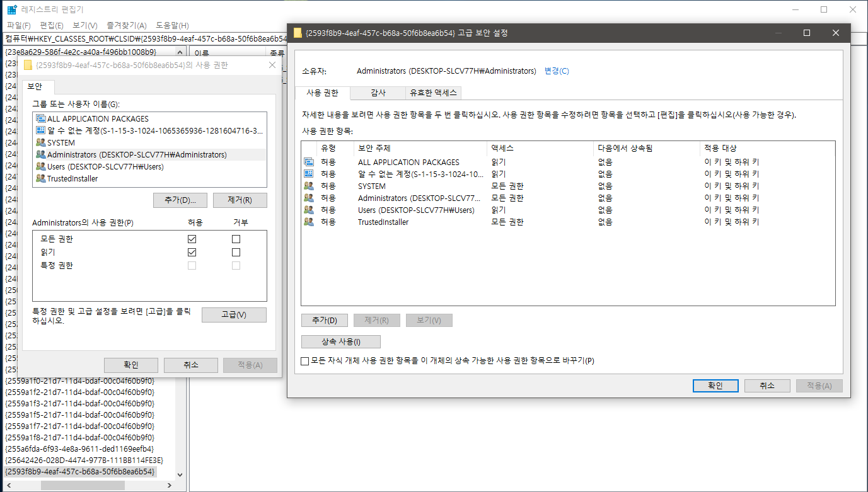Click folder icon in the Permissions dialog title

[28, 65]
